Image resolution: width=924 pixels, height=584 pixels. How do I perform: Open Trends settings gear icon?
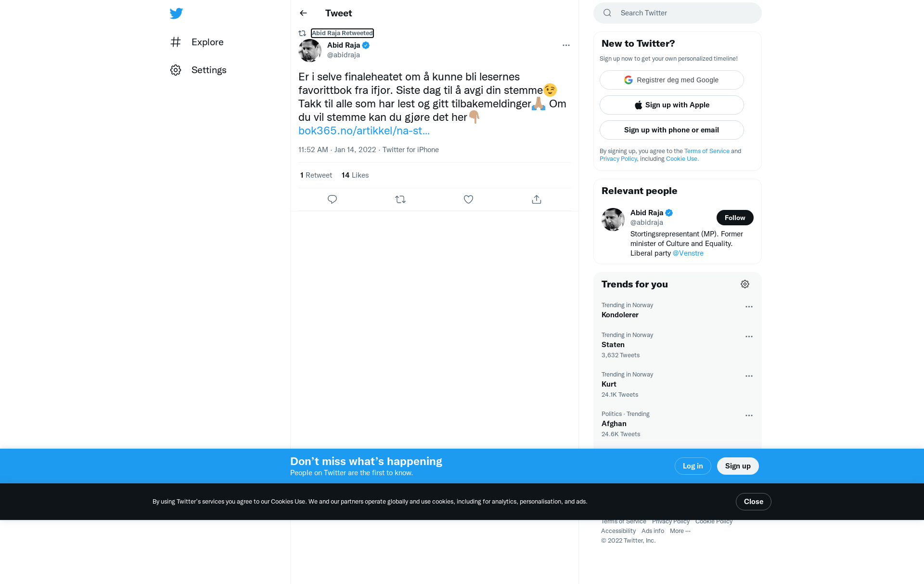pos(745,284)
